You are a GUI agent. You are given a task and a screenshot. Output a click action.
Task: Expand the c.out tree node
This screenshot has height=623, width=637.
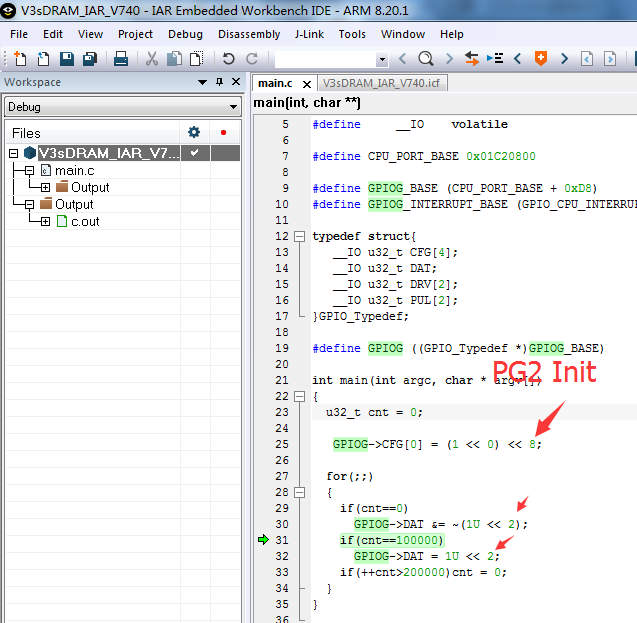pos(46,222)
